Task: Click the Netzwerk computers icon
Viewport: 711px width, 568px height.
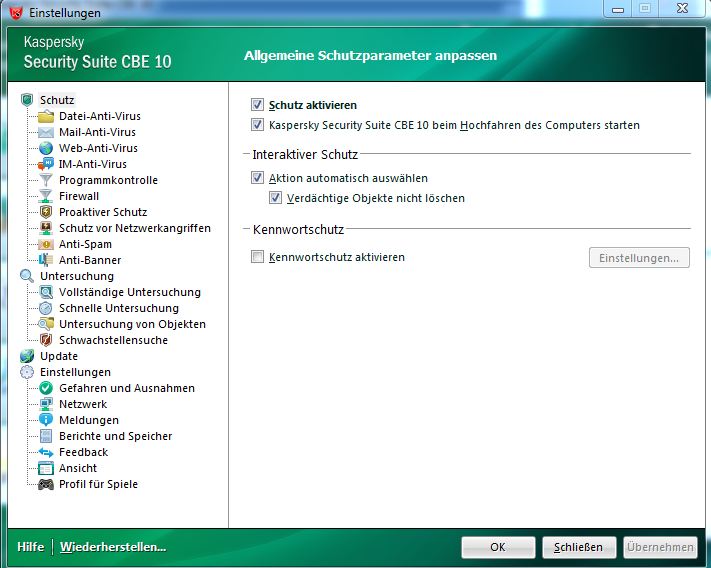Action: [46, 404]
